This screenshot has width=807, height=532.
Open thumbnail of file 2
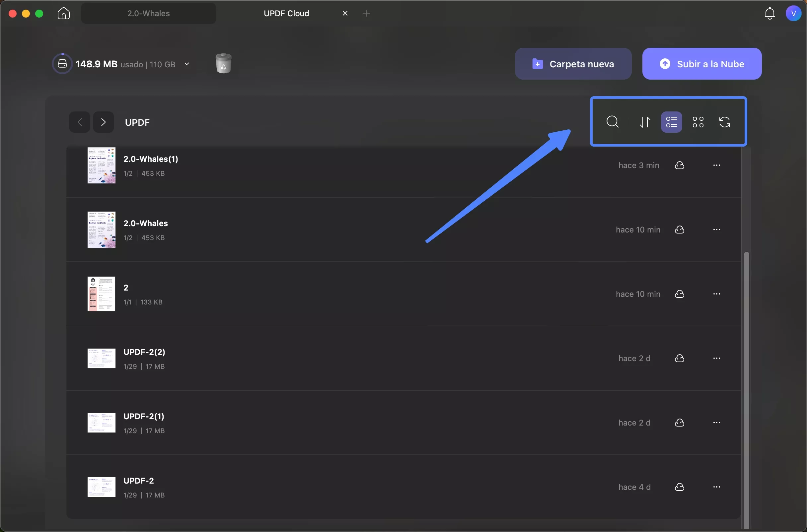click(102, 294)
